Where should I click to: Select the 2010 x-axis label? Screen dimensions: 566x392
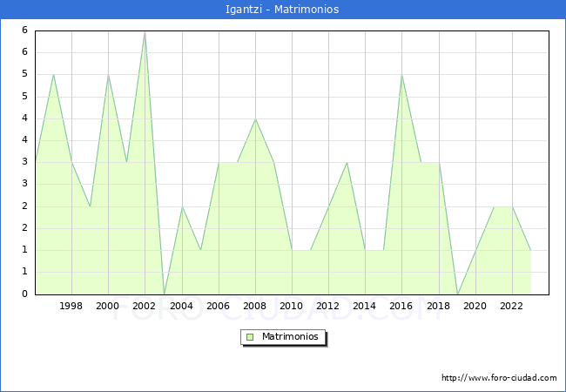coord(292,306)
